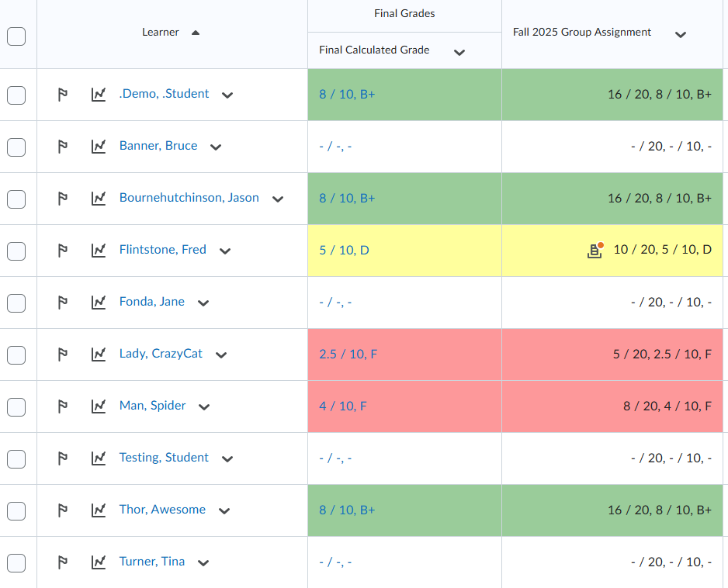Open learner Flintstone, Fred link
This screenshot has height=588, width=728.
coord(162,250)
